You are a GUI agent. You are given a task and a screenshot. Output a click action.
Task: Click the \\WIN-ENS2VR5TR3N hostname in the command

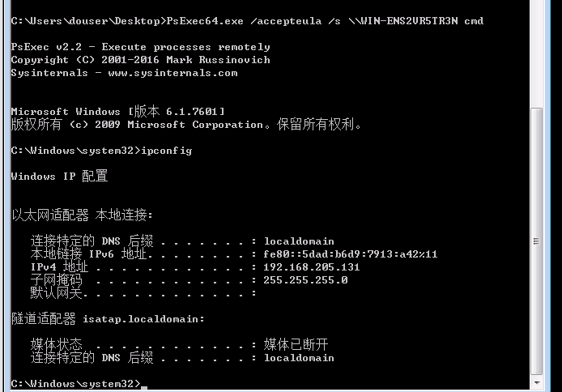click(x=402, y=21)
